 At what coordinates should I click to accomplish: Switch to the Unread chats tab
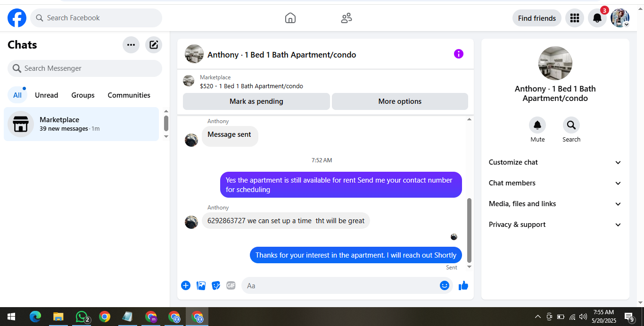[x=47, y=95]
